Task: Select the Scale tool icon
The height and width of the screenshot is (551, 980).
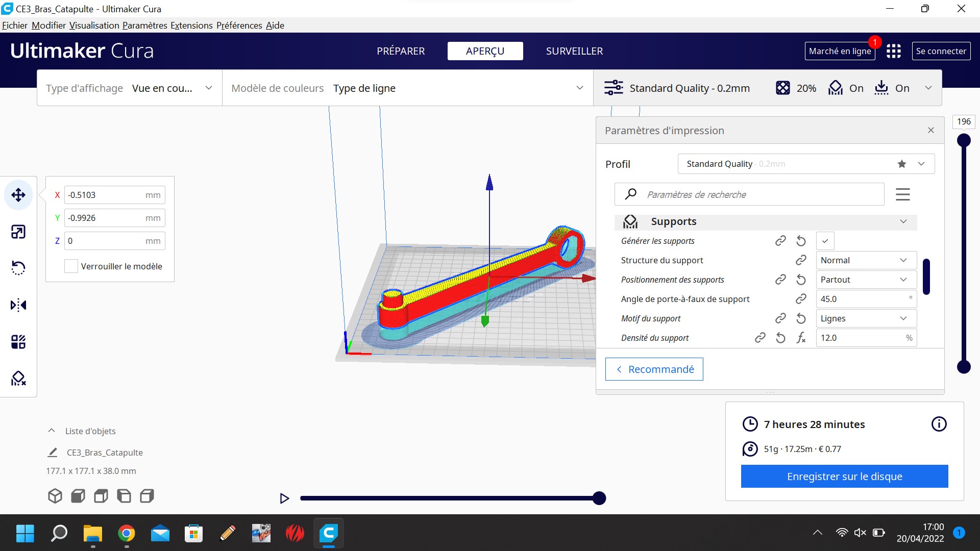Action: click(x=18, y=232)
